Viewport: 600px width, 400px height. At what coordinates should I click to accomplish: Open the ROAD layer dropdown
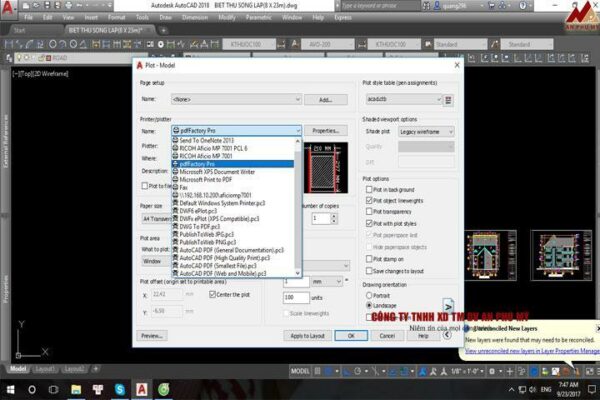pos(82,58)
